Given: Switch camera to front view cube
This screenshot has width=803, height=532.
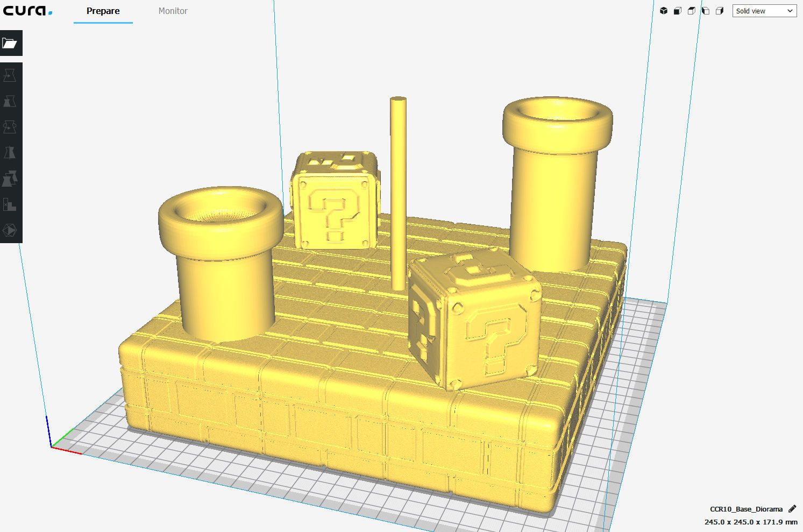Looking at the screenshot, I should [x=678, y=11].
